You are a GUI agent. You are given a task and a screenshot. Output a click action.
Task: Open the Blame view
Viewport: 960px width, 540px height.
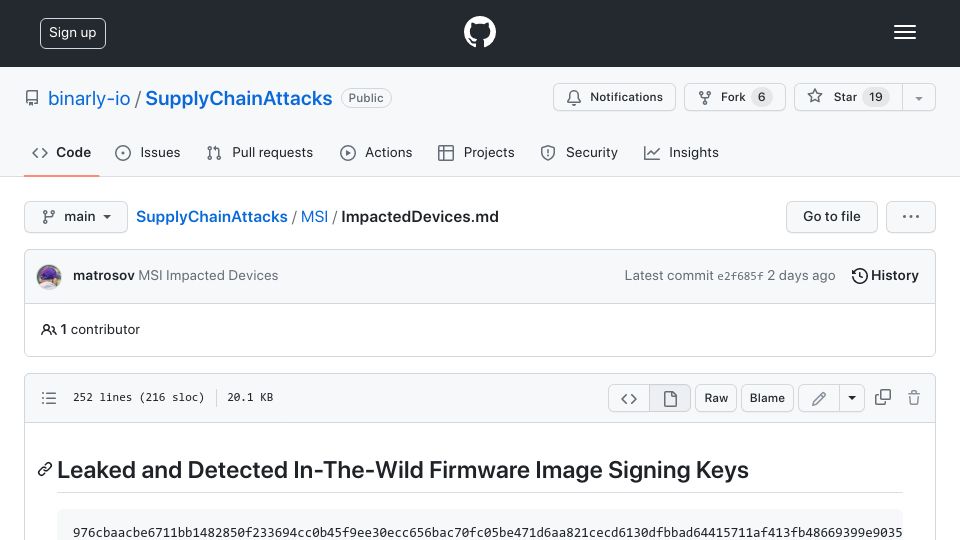pos(767,399)
